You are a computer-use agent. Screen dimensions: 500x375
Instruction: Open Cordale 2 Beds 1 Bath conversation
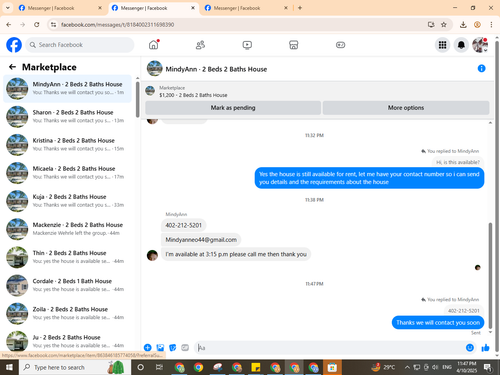point(67,285)
